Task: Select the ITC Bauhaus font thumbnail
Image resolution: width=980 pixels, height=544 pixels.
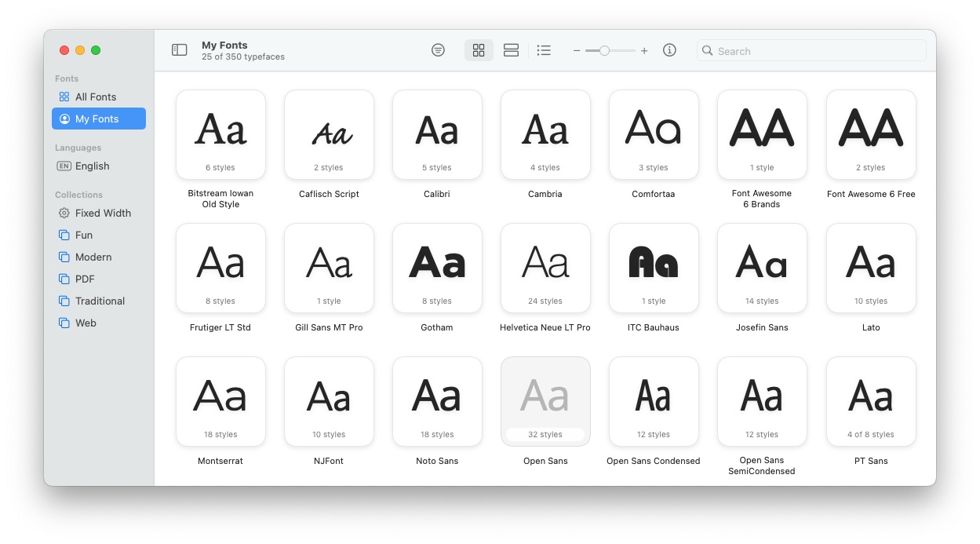Action: 654,268
